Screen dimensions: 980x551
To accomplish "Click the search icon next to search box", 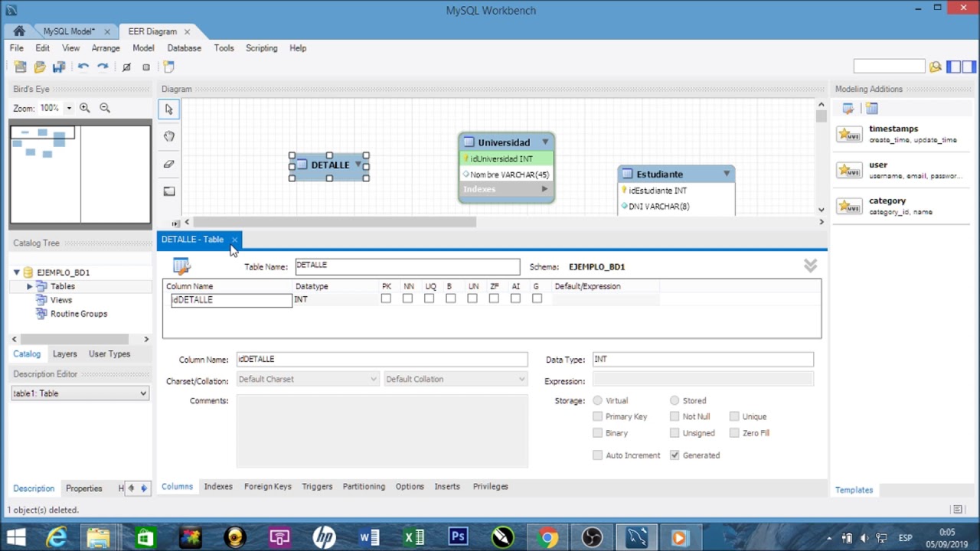I will [x=936, y=67].
